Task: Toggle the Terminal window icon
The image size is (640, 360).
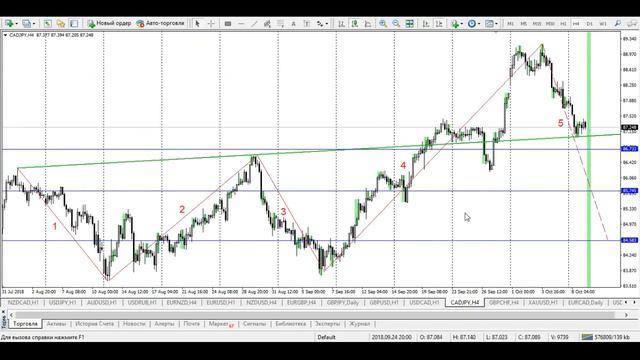Action: coord(74,24)
